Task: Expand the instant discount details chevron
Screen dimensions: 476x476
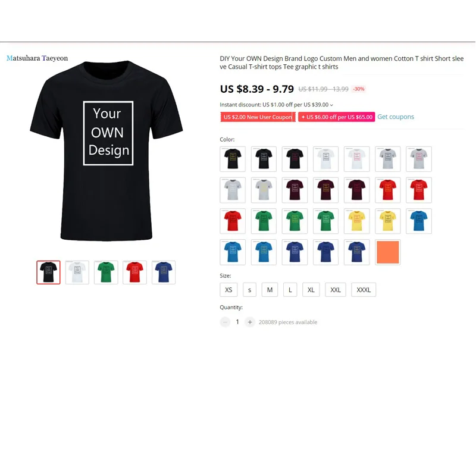Action: click(331, 105)
